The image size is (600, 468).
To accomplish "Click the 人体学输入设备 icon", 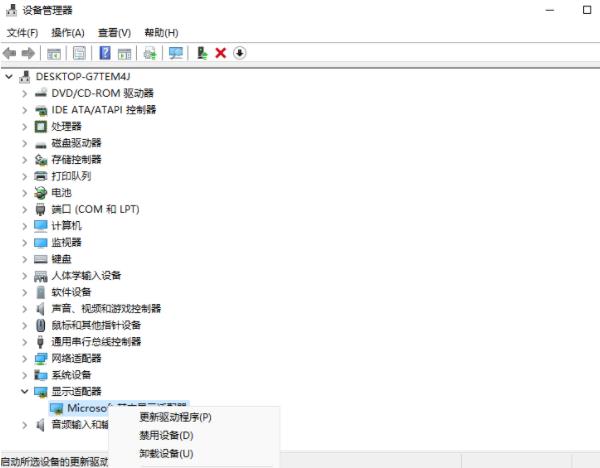I will [x=41, y=276].
